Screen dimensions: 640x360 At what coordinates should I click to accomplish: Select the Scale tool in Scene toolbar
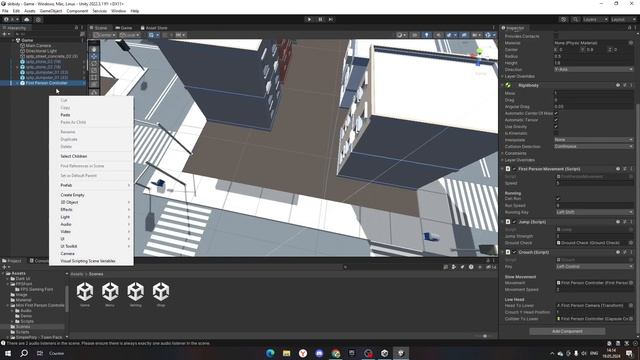(94, 70)
